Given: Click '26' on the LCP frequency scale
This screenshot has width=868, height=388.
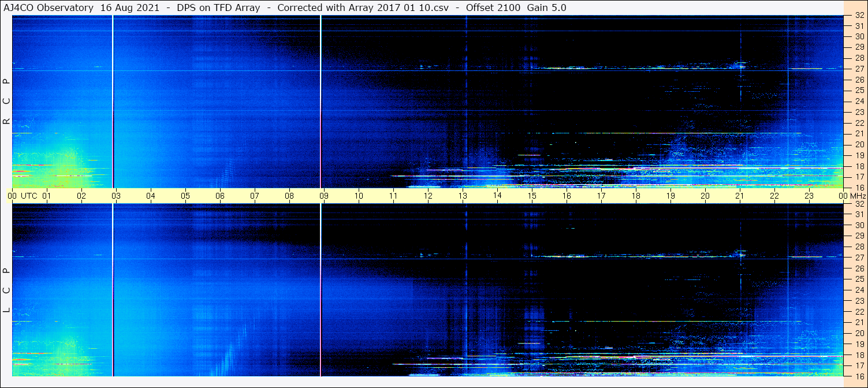Looking at the screenshot, I should coord(859,268).
